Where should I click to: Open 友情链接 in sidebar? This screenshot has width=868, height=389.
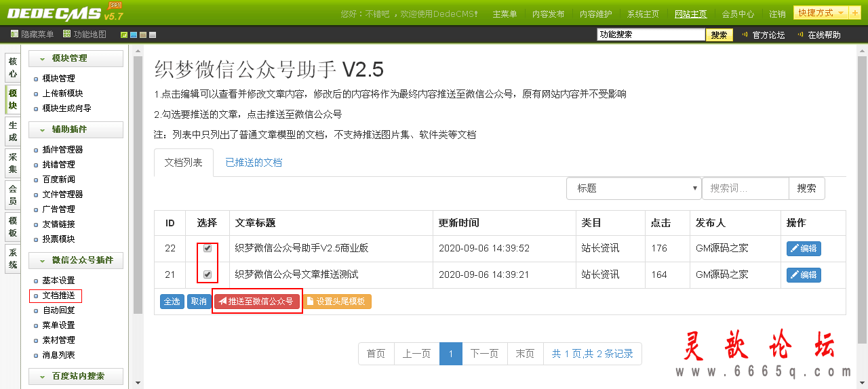58,224
